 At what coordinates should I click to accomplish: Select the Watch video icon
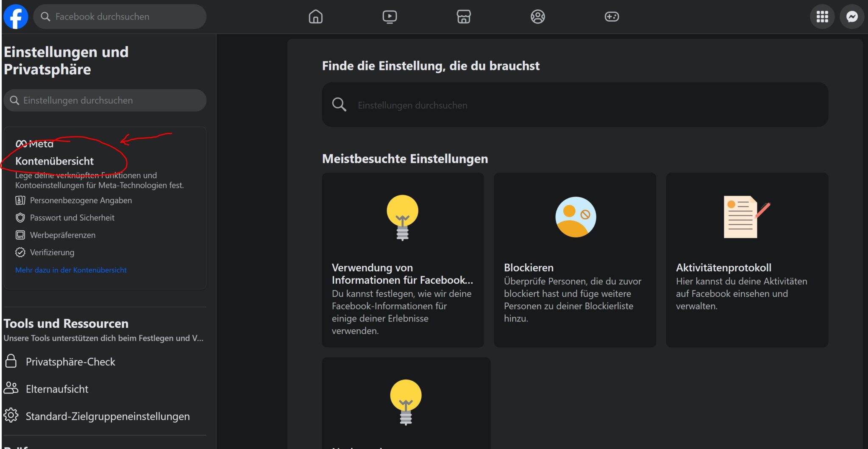click(x=389, y=17)
